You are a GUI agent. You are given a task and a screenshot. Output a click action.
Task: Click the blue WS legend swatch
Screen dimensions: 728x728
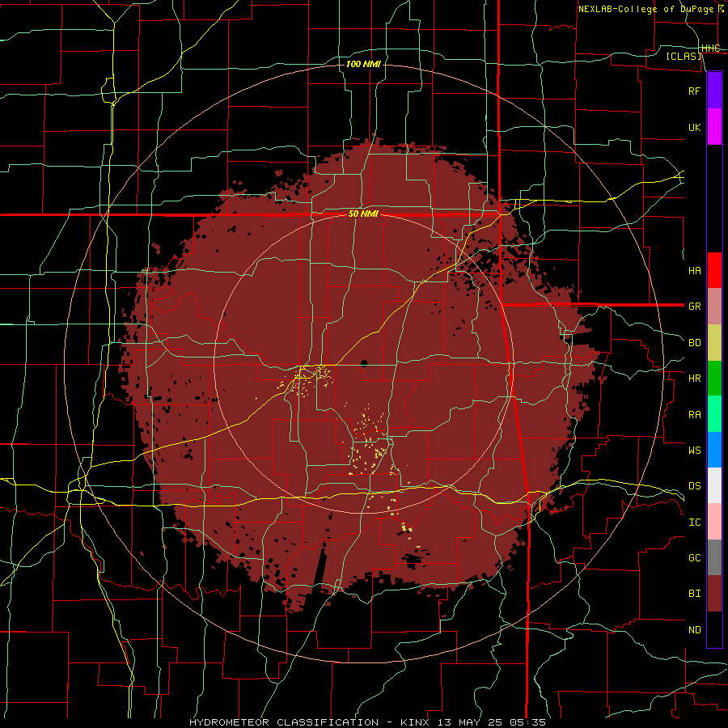714,450
